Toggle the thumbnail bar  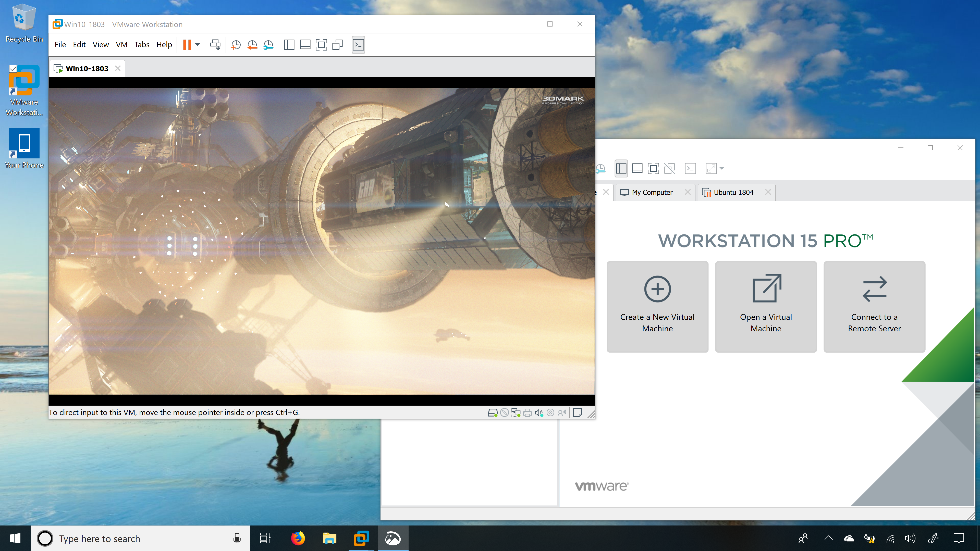click(x=305, y=44)
